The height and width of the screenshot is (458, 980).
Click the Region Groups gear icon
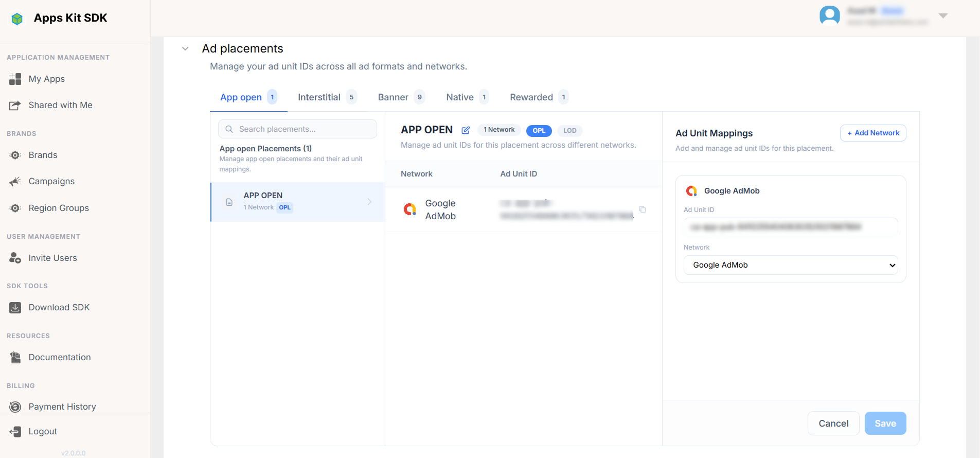click(x=15, y=208)
